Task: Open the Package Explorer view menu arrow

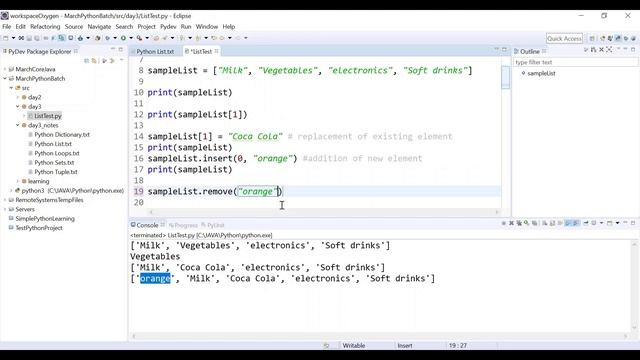Action: pyautogui.click(x=122, y=60)
